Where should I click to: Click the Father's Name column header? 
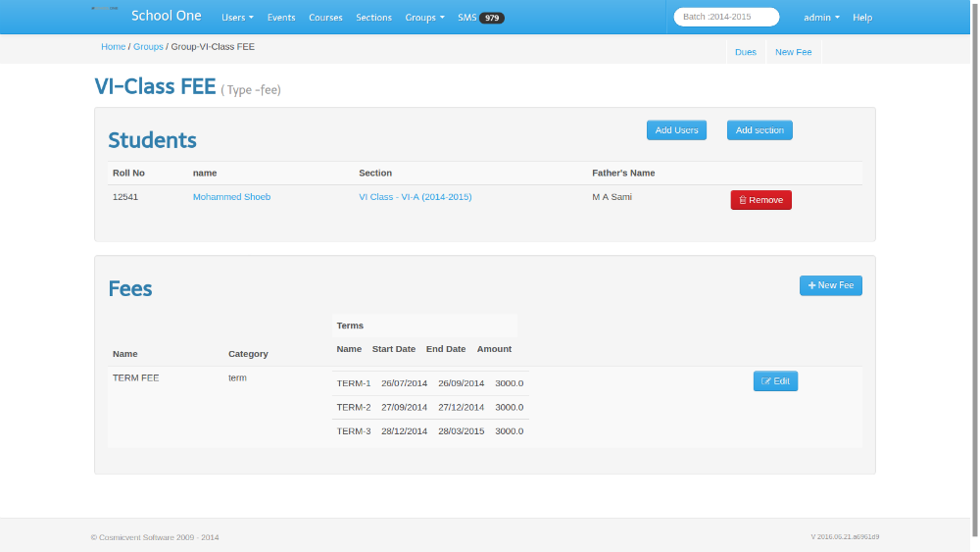[x=623, y=174]
